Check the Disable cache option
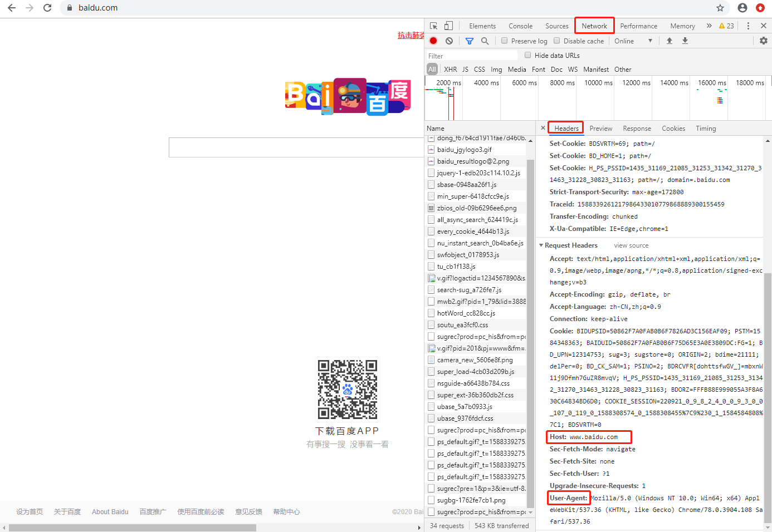 click(556, 41)
